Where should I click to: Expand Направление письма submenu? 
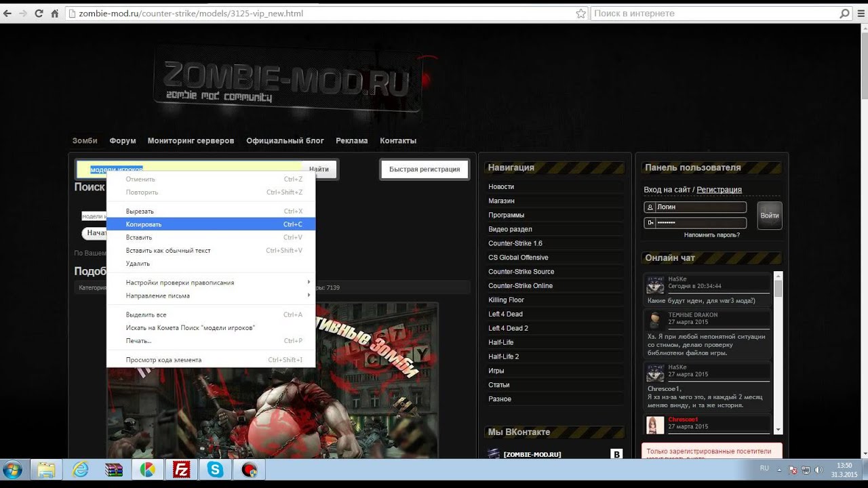tap(211, 296)
